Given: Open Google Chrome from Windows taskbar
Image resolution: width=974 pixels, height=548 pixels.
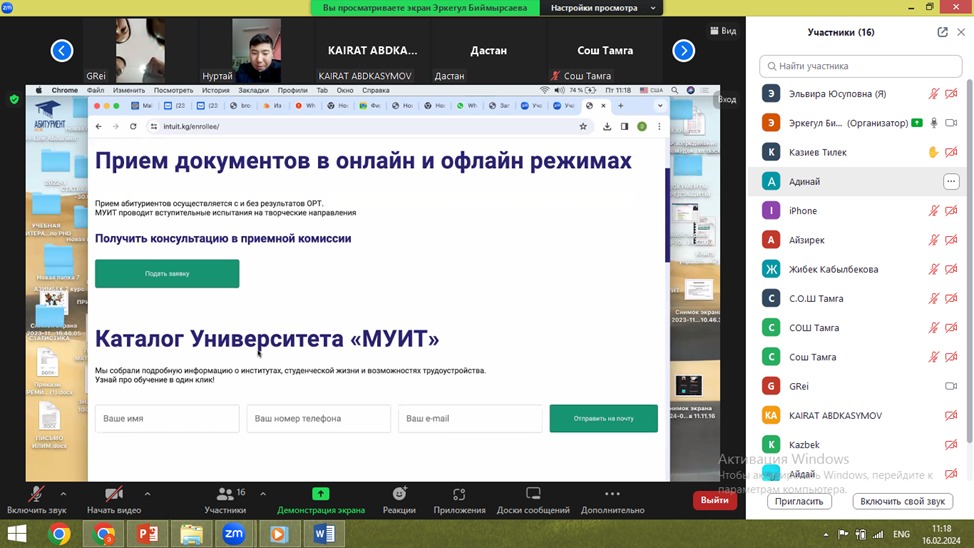Looking at the screenshot, I should (59, 534).
